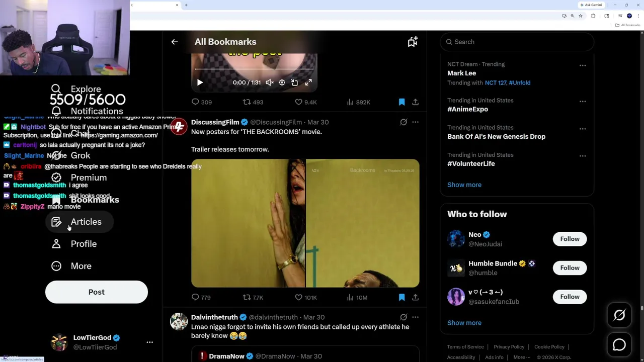Open Grok icon on DiscussingFilm post
The height and width of the screenshot is (362, 644).
[x=404, y=122]
